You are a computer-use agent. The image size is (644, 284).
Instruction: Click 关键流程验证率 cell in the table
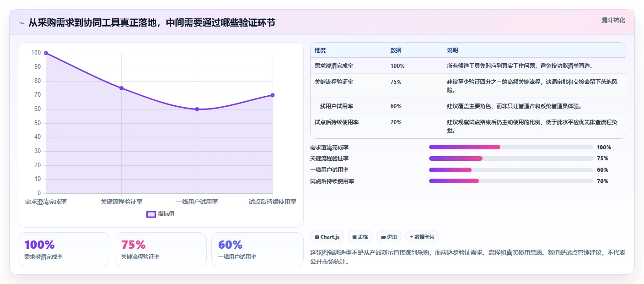click(x=334, y=82)
